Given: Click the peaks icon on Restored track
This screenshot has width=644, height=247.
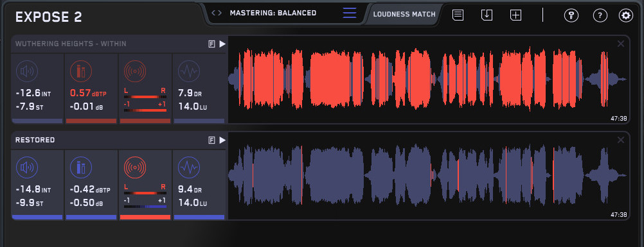Looking at the screenshot, I should (81, 167).
